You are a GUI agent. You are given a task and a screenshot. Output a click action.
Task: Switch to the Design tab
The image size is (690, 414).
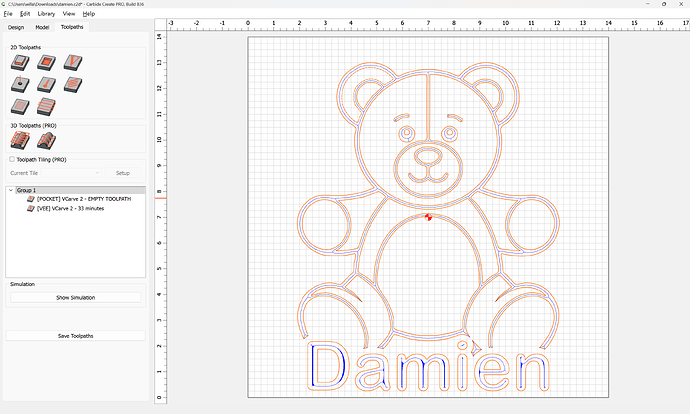point(17,27)
